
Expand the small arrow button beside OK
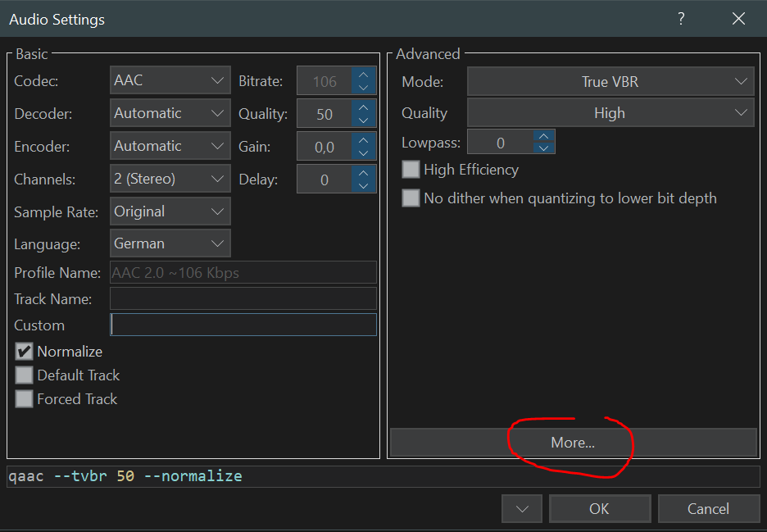tap(522, 508)
